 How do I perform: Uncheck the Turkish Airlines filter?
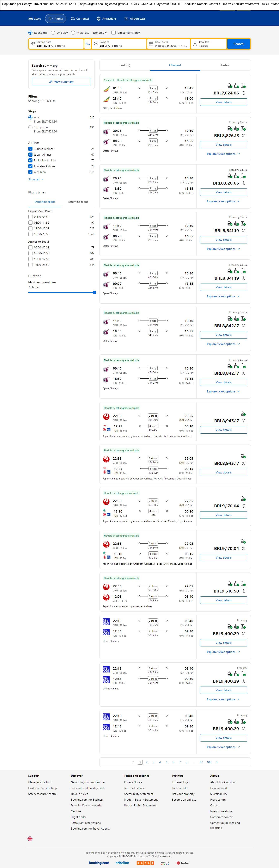(30, 149)
